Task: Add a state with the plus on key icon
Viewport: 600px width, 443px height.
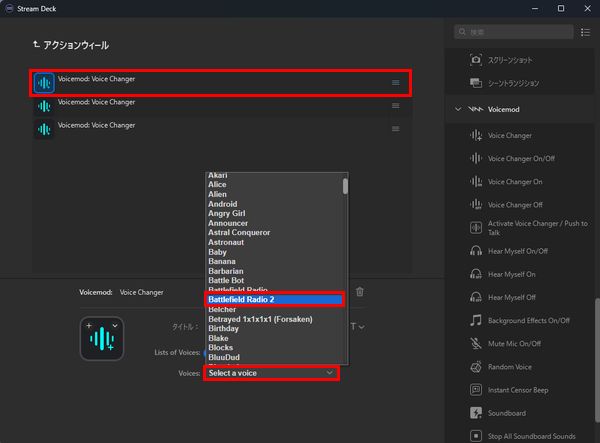Action: (x=89, y=326)
